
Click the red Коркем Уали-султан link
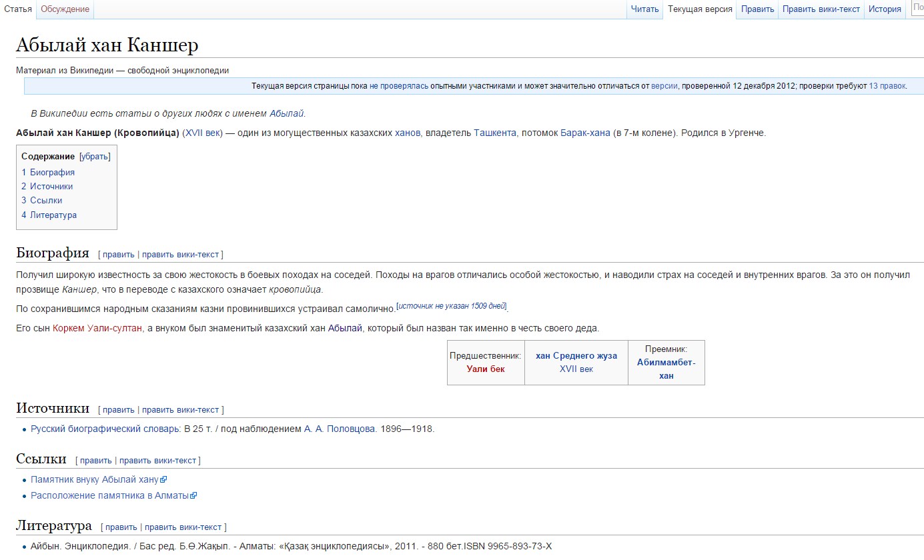(x=97, y=328)
